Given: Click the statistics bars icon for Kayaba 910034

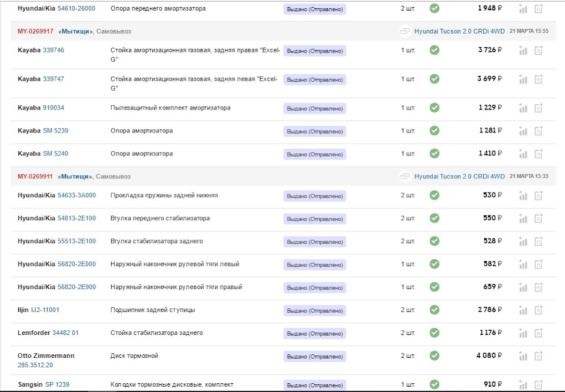Looking at the screenshot, I should pyautogui.click(x=523, y=108).
